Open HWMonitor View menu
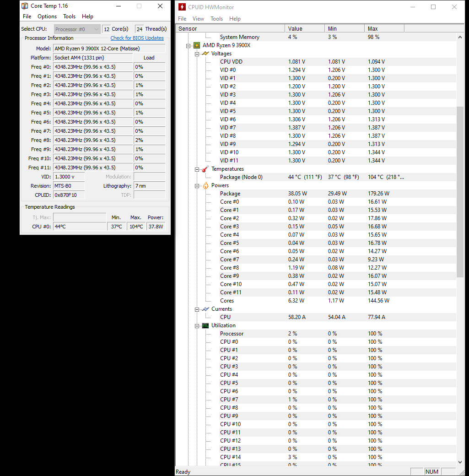This screenshot has height=476, width=469. click(198, 18)
